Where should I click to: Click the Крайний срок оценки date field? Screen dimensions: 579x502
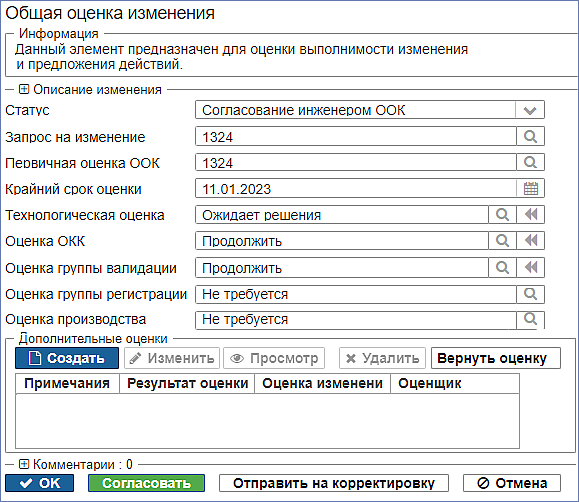coord(356,189)
